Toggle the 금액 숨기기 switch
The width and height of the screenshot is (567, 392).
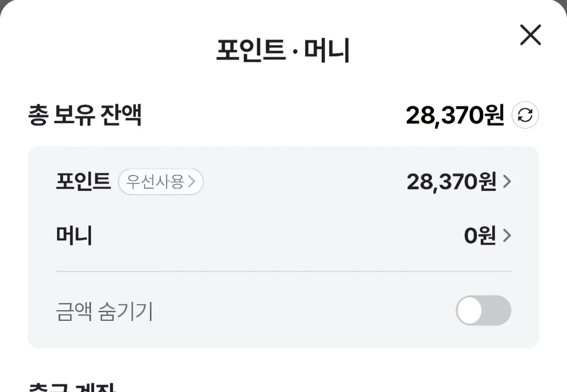[x=483, y=311]
